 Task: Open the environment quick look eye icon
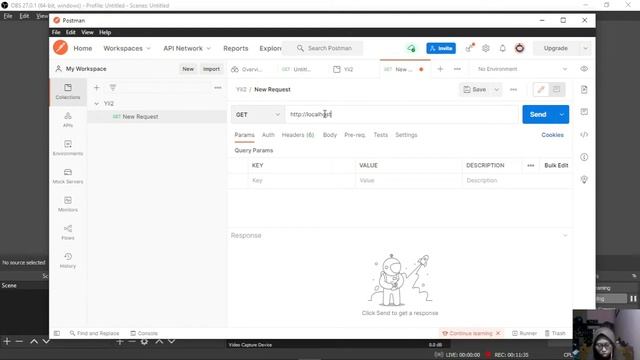584,69
